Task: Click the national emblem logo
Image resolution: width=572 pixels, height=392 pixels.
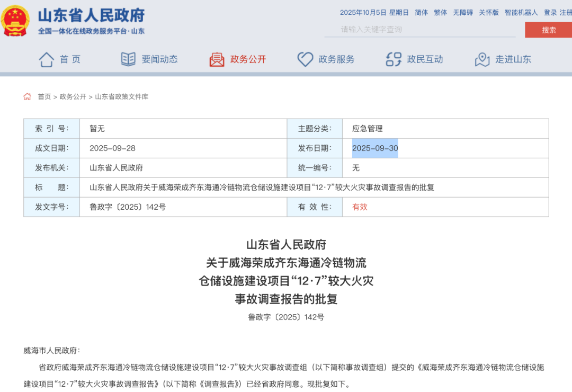Action: (x=16, y=21)
